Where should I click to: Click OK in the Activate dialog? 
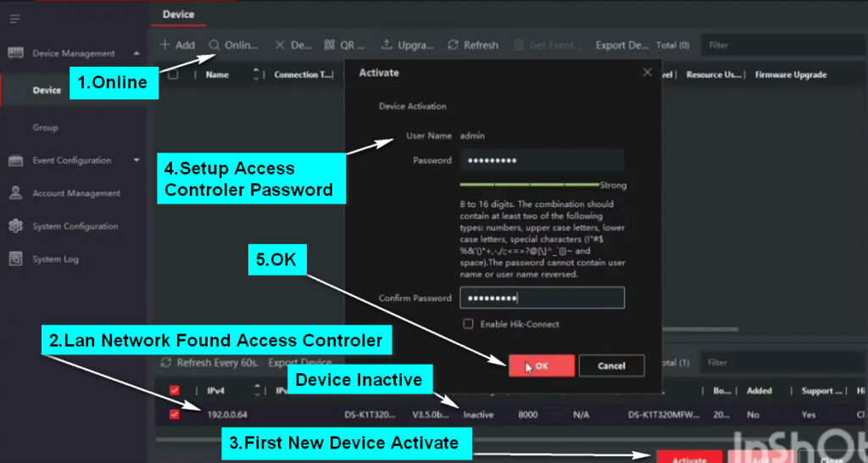pyautogui.click(x=542, y=365)
